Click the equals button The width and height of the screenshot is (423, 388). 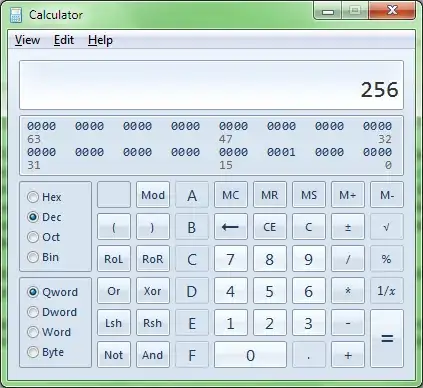tap(387, 339)
